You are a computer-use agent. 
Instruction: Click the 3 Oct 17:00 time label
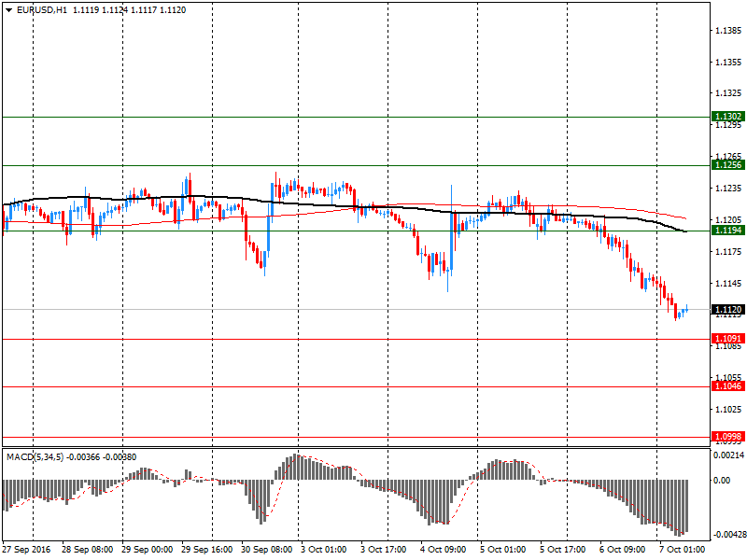point(383,550)
